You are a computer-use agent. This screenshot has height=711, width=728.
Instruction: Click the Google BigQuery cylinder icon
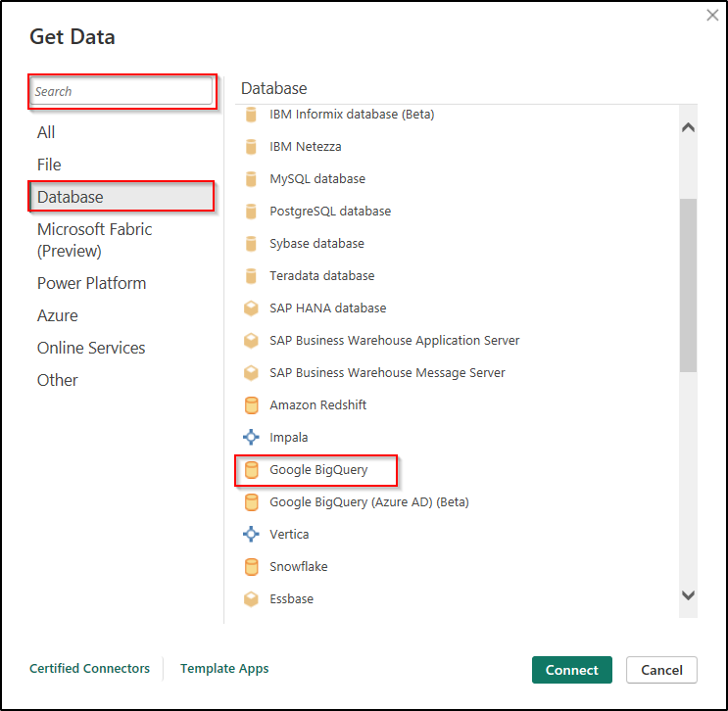(x=251, y=470)
